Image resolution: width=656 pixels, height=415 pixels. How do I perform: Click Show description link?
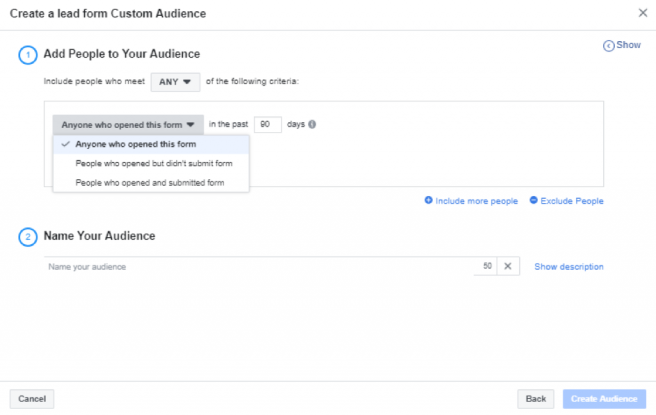[569, 266]
